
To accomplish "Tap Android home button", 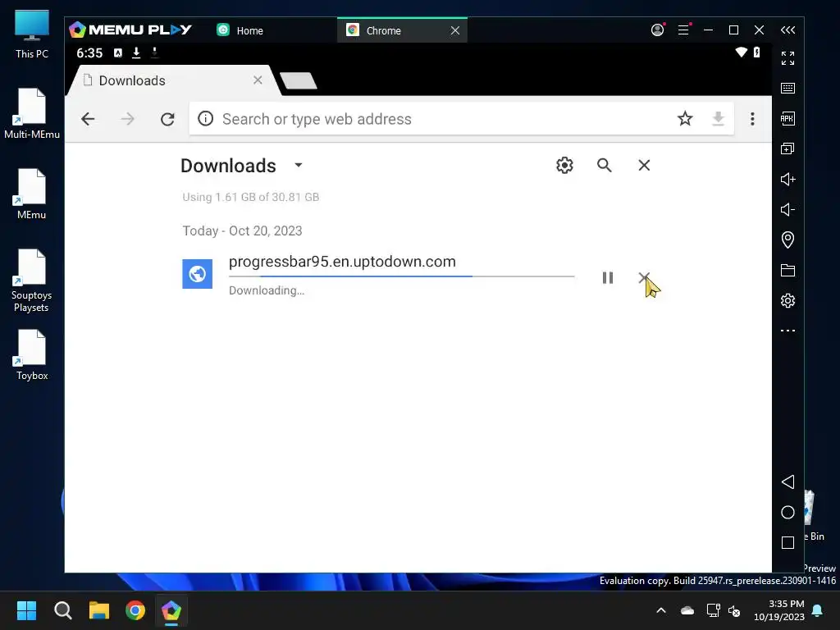I will (x=787, y=512).
